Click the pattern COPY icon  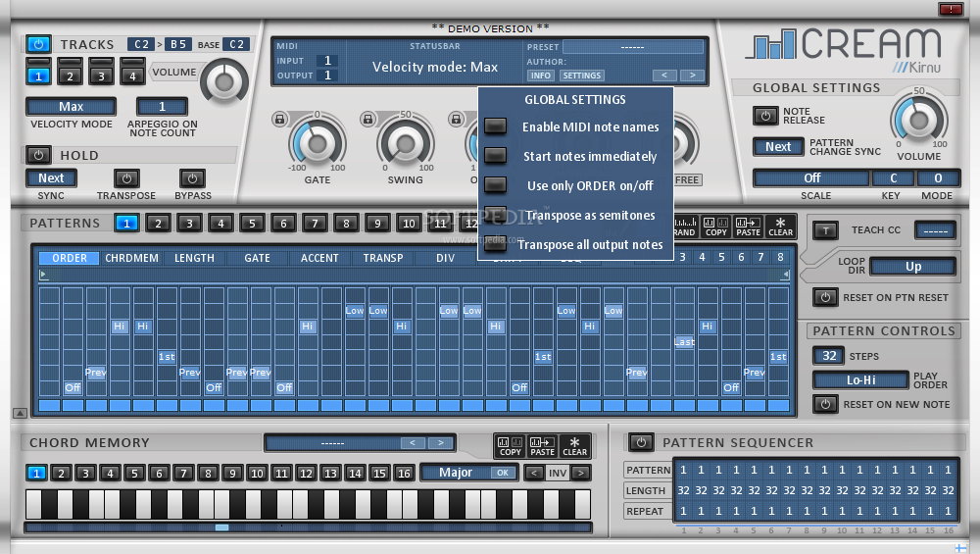click(715, 227)
